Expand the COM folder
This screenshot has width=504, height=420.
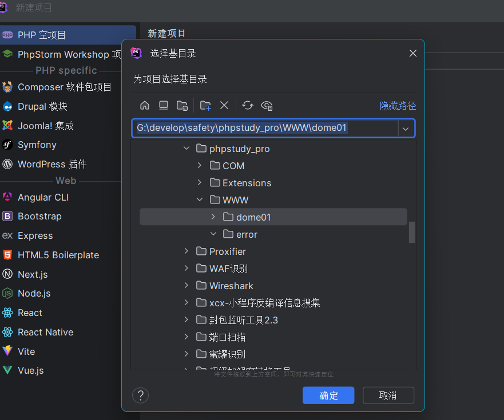coord(200,165)
